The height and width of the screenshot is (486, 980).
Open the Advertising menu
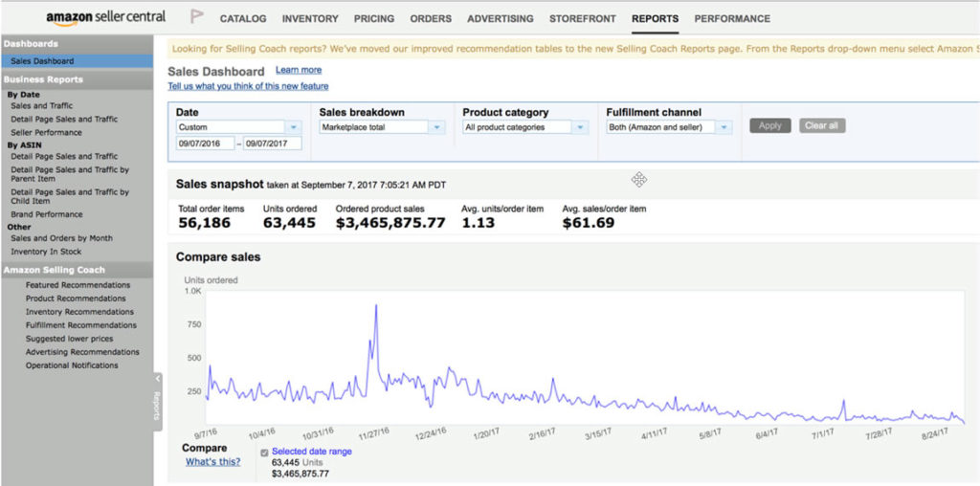501,18
